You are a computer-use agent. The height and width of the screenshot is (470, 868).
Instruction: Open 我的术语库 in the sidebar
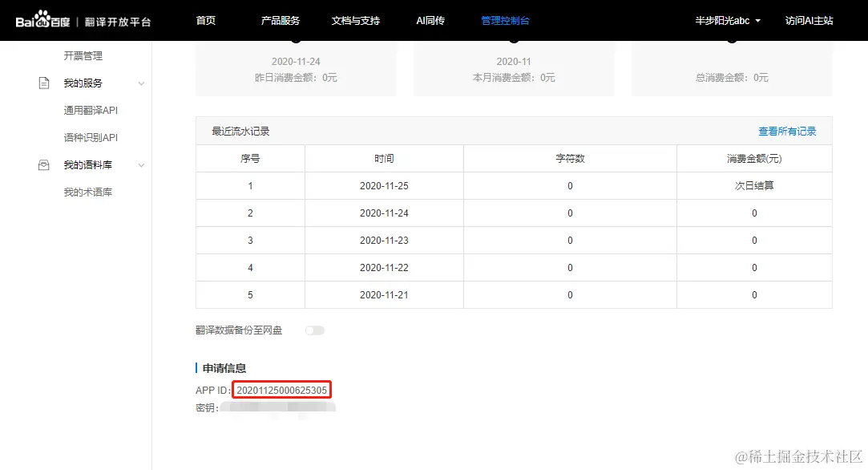[x=87, y=192]
